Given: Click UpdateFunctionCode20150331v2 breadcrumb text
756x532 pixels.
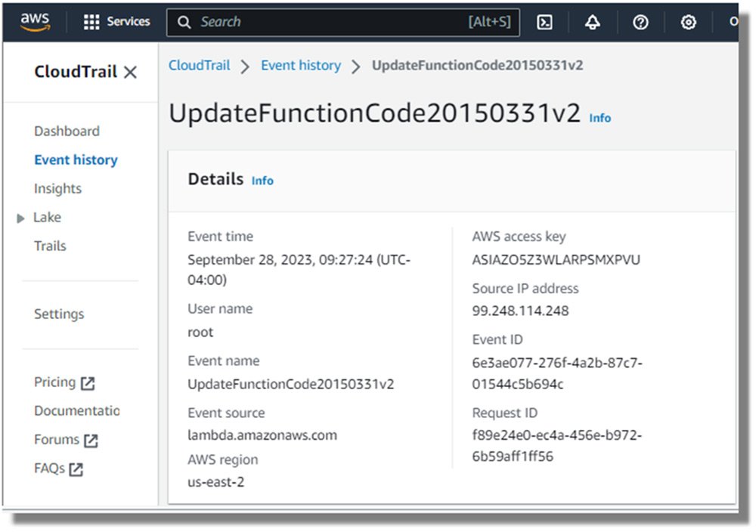Looking at the screenshot, I should (477, 66).
